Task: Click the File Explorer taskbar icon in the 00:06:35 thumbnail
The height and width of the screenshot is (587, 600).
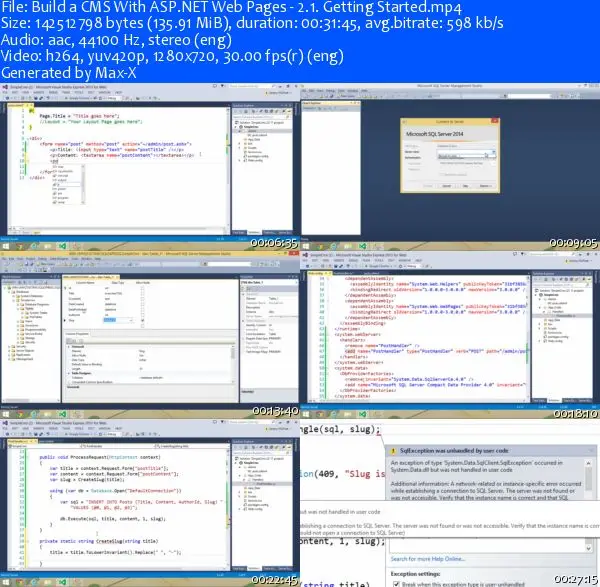Action: click(48, 246)
